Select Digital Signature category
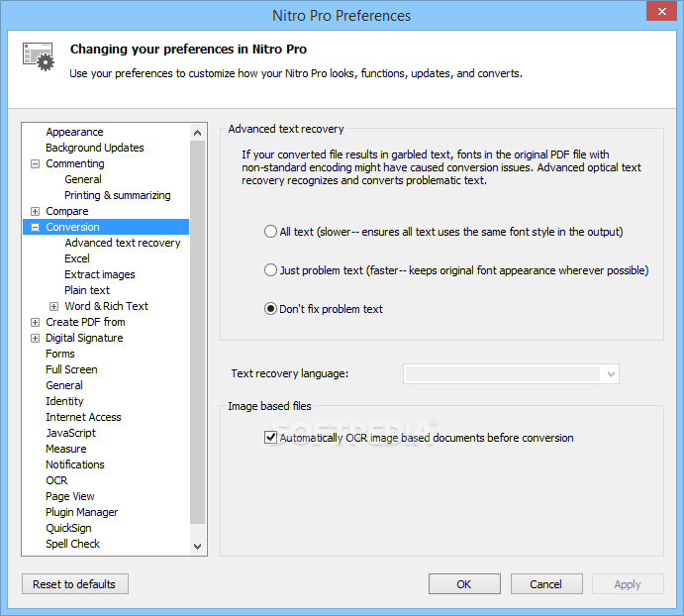This screenshot has width=684, height=616. coord(84,338)
